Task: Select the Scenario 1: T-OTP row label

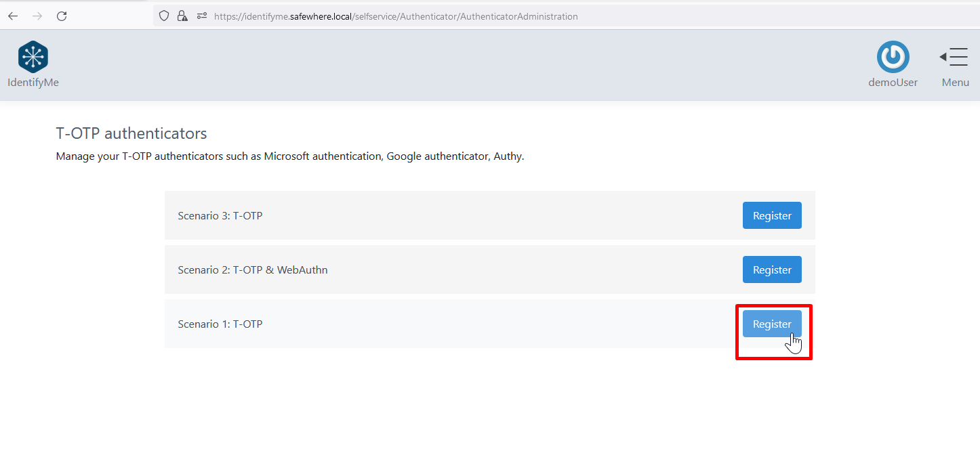Action: 220,324
